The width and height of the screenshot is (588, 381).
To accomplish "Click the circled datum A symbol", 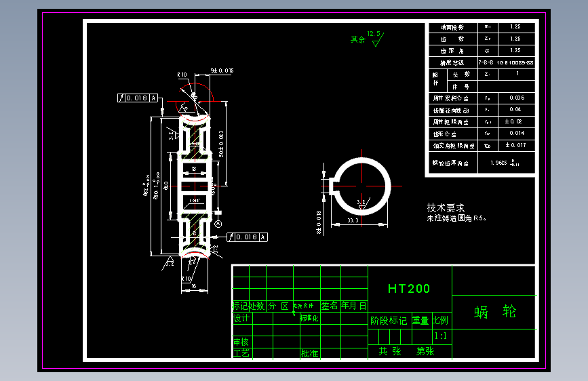I will pyautogui.click(x=218, y=224).
